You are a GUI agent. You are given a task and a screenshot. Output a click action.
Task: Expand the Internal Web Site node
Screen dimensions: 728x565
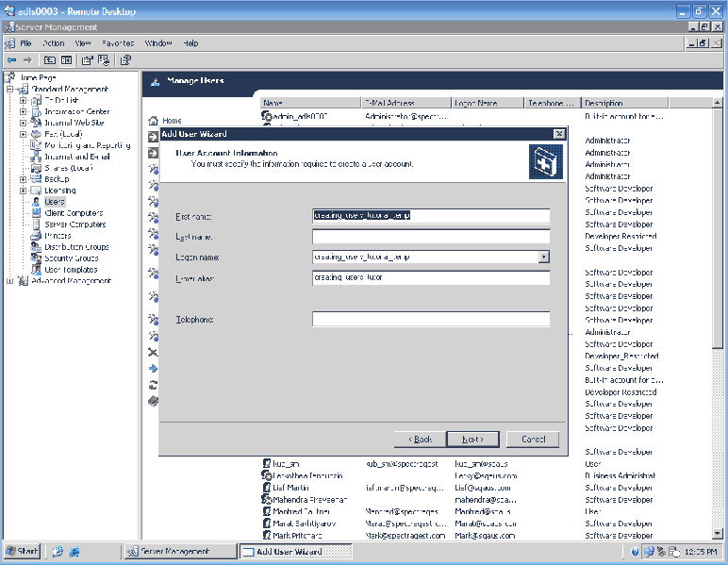(x=23, y=123)
